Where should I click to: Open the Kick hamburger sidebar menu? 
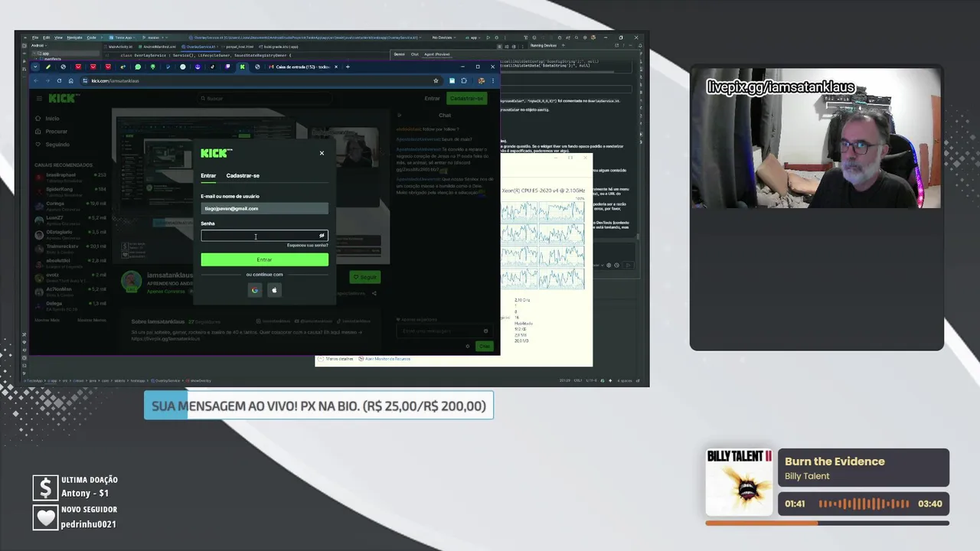click(39, 98)
